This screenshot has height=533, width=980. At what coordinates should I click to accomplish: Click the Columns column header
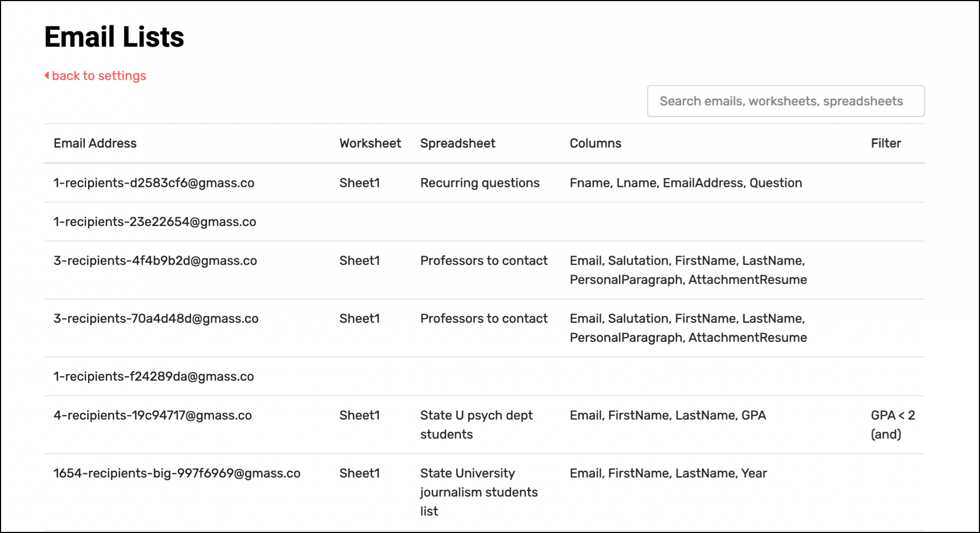595,143
